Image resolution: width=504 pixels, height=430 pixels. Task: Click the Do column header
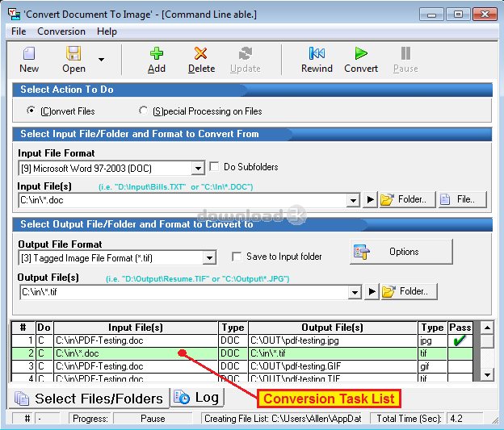coord(44,328)
